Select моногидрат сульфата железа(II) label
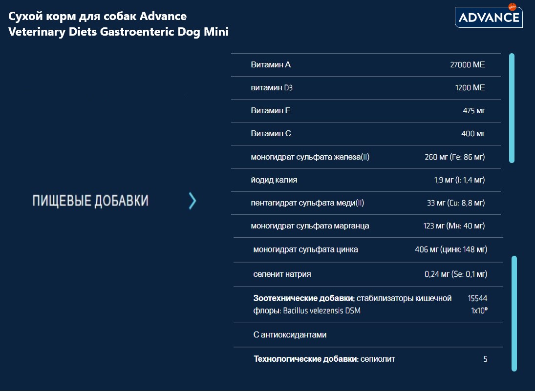The image size is (535, 392). (310, 157)
